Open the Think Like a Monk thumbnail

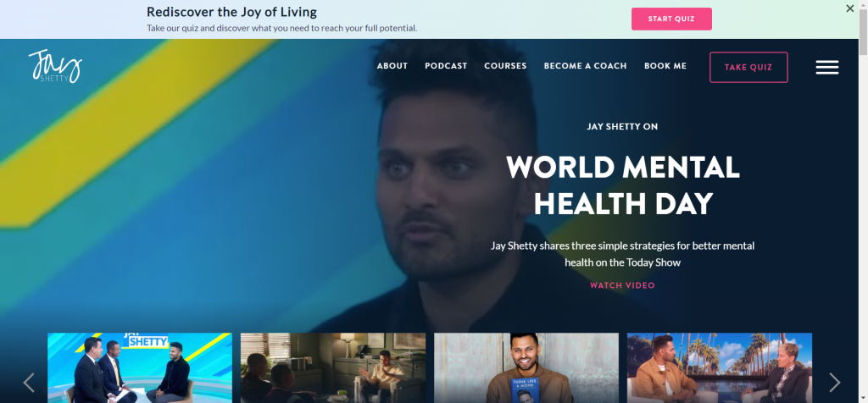click(x=526, y=367)
